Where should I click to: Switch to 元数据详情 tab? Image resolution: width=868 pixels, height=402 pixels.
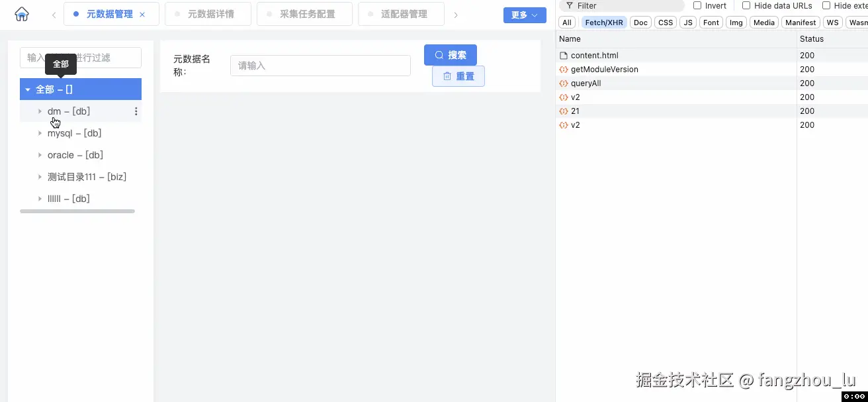[x=208, y=14]
